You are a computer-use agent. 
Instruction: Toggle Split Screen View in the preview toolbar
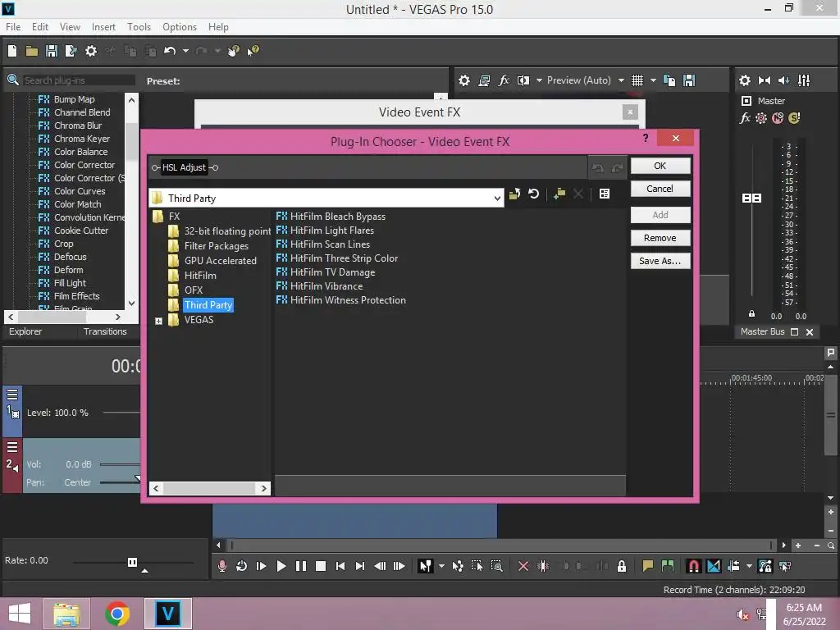coord(523,80)
